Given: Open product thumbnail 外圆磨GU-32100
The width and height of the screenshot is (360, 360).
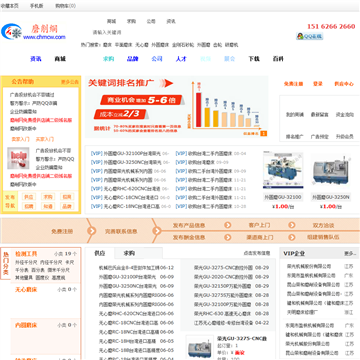Looking at the screenshot, I should [283, 170].
